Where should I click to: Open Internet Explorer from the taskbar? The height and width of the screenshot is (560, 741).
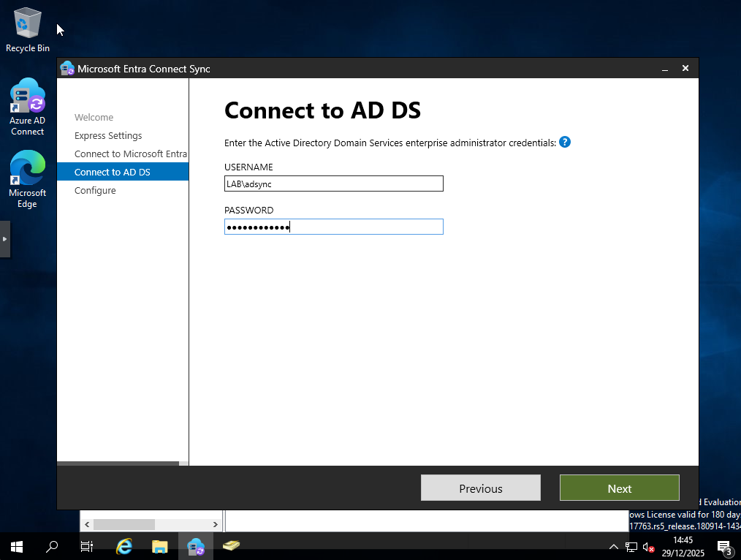click(123, 546)
